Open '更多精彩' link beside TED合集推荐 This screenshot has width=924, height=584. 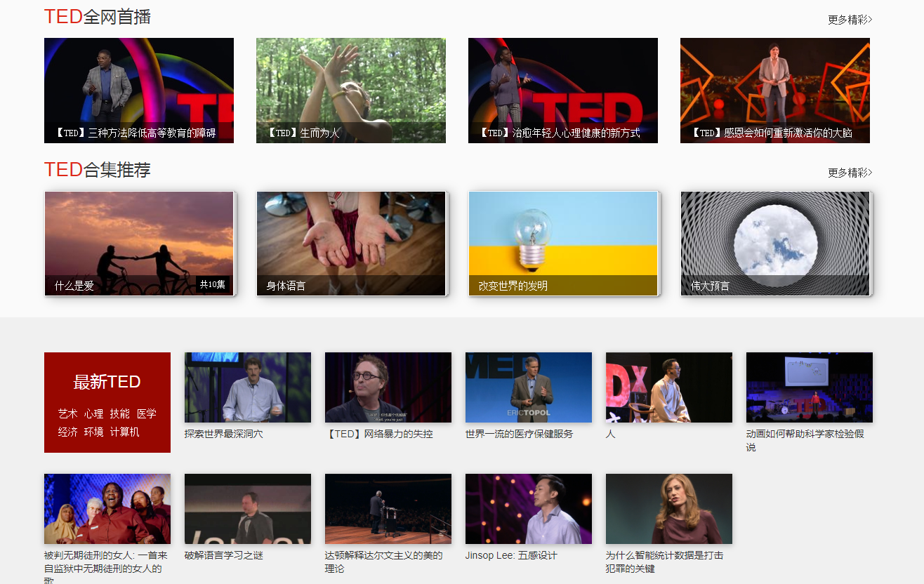point(850,173)
